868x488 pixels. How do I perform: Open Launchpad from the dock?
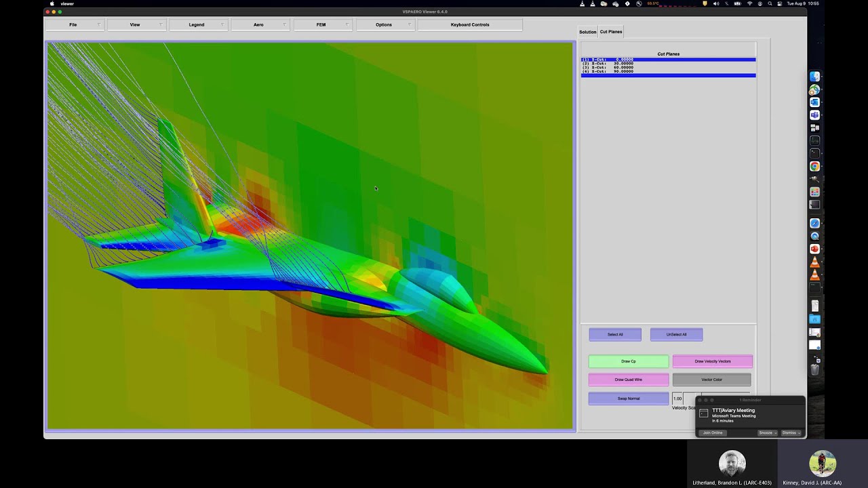pos(814,192)
